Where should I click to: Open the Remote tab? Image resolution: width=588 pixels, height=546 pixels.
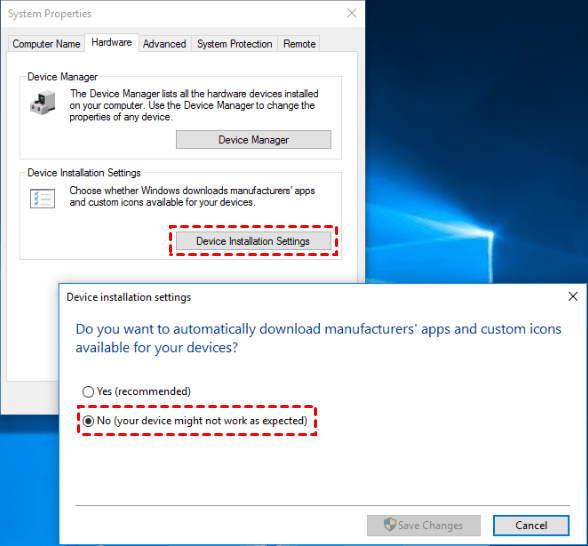tap(299, 44)
